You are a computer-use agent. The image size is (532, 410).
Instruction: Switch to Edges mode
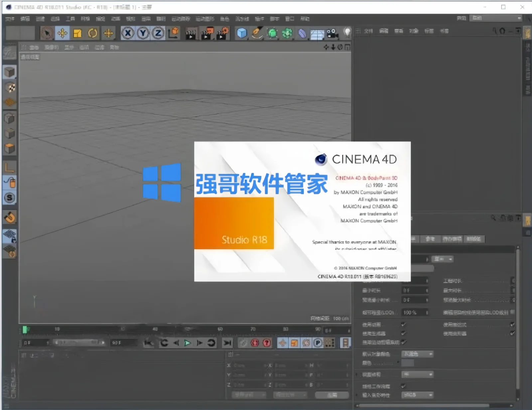10,134
